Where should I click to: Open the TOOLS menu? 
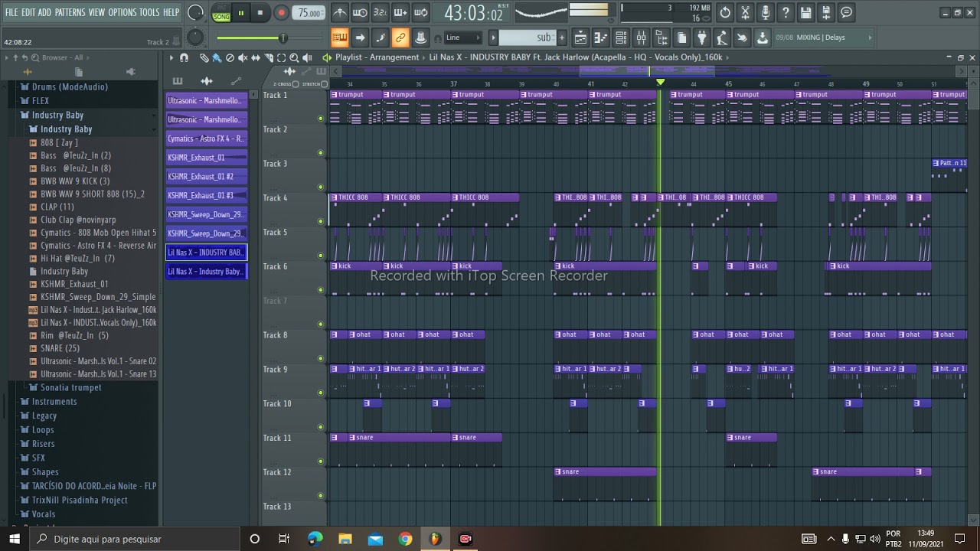click(x=149, y=12)
